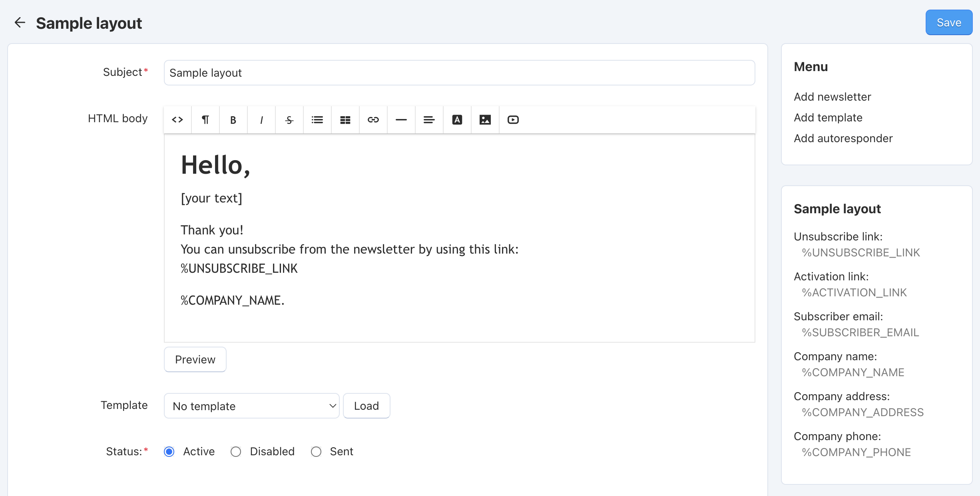Click %COMPANY_PHONE in the sidebar
The image size is (980, 496).
(x=856, y=452)
